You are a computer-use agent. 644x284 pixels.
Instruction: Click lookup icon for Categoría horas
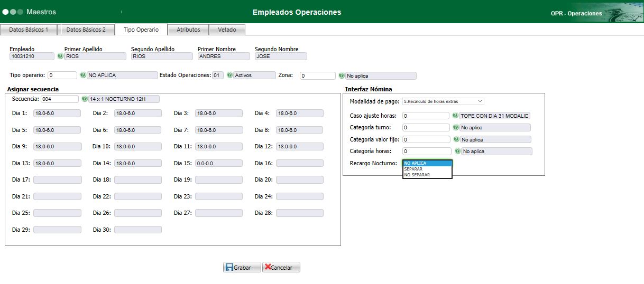tap(457, 151)
